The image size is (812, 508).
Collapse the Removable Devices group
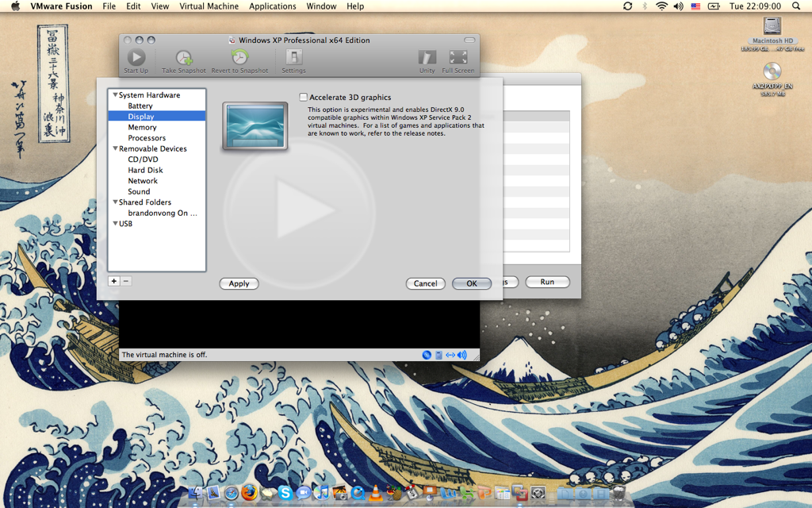[x=115, y=148]
